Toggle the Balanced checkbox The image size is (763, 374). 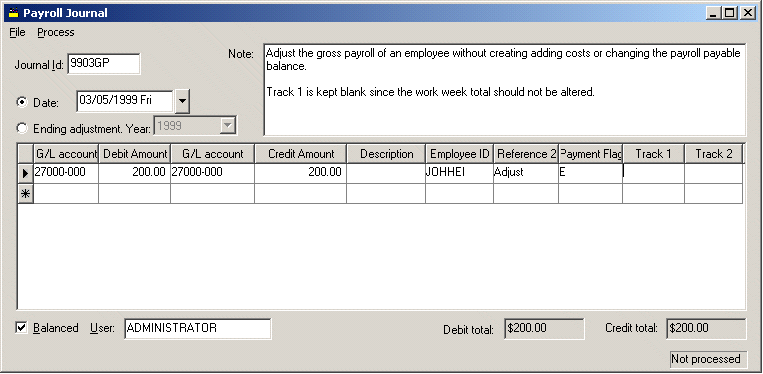tap(21, 328)
